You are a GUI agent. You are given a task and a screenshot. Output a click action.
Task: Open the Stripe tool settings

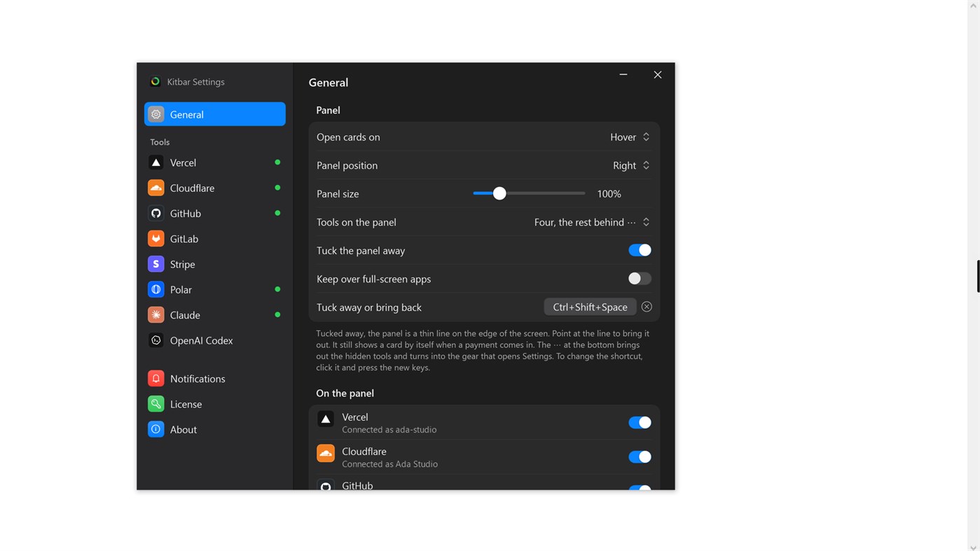[x=215, y=264]
